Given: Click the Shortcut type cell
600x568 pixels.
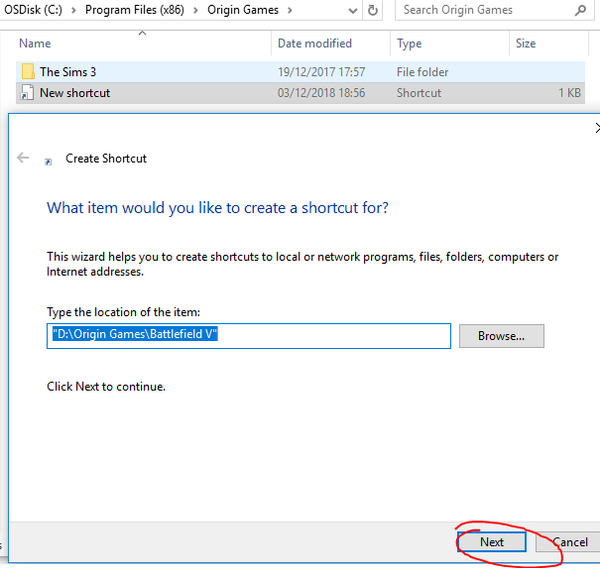Looking at the screenshot, I should click(x=419, y=93).
